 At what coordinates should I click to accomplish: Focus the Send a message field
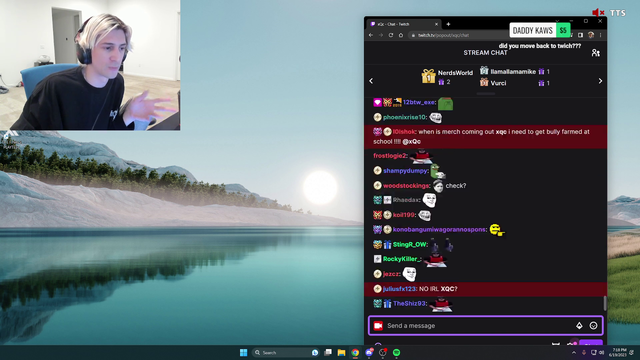[x=485, y=325]
